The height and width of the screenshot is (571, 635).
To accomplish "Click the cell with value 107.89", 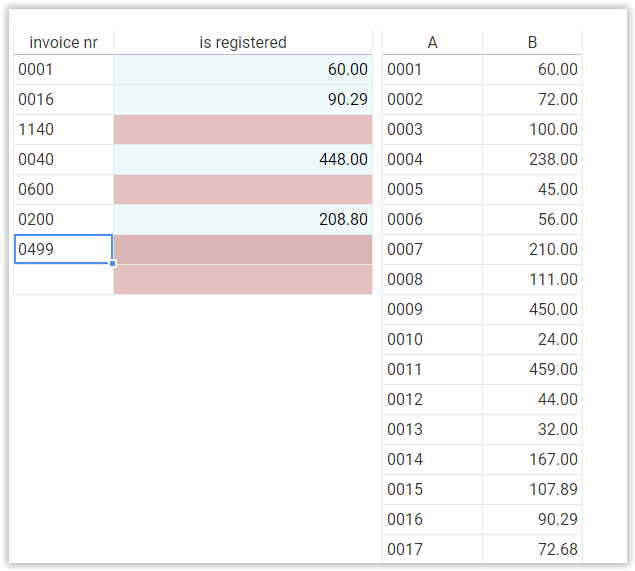I will (x=532, y=489).
